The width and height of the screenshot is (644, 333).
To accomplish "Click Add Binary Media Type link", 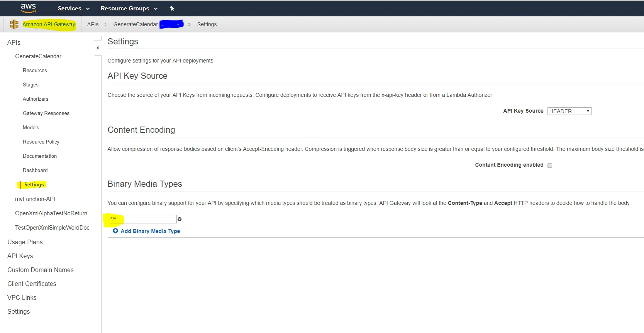I will click(150, 231).
